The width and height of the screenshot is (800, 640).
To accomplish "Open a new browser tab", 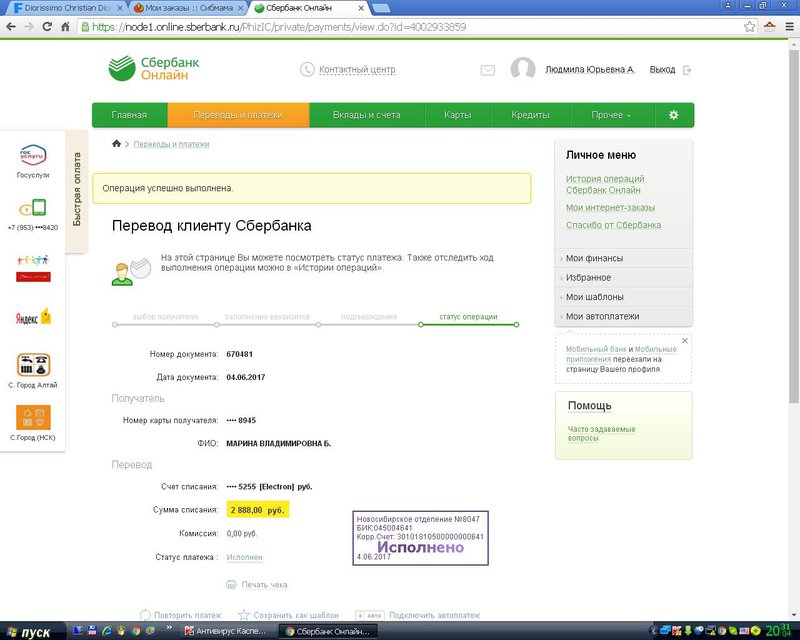I will [382, 8].
